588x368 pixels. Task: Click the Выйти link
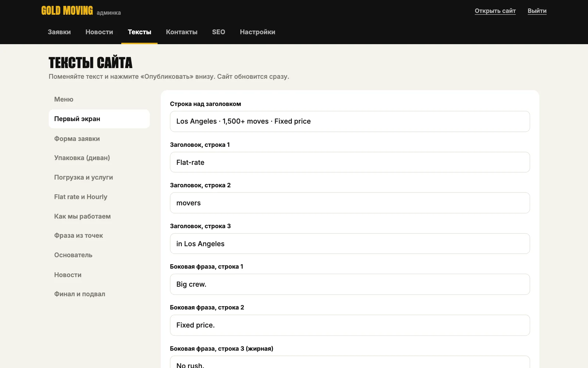(x=537, y=11)
